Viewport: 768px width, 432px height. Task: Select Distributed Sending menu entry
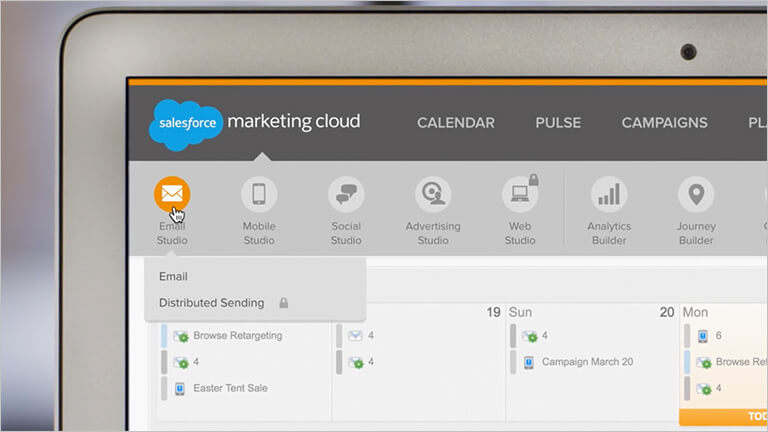coord(211,303)
